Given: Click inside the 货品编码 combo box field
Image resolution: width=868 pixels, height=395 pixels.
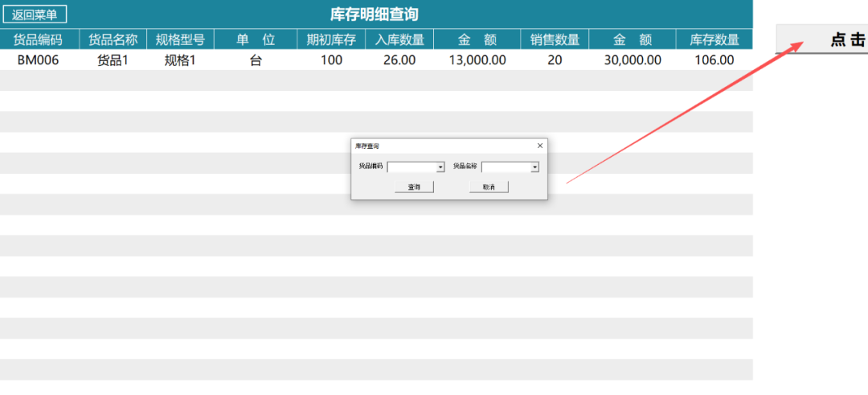Looking at the screenshot, I should point(411,167).
